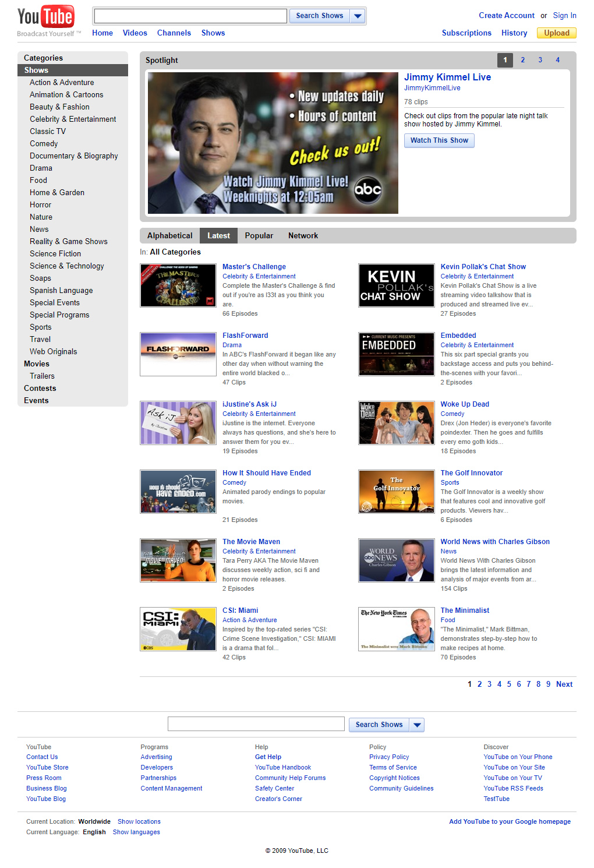The height and width of the screenshot is (868, 594).
Task: Open the bottom Search Shows dropdown arrow
Action: tap(417, 725)
